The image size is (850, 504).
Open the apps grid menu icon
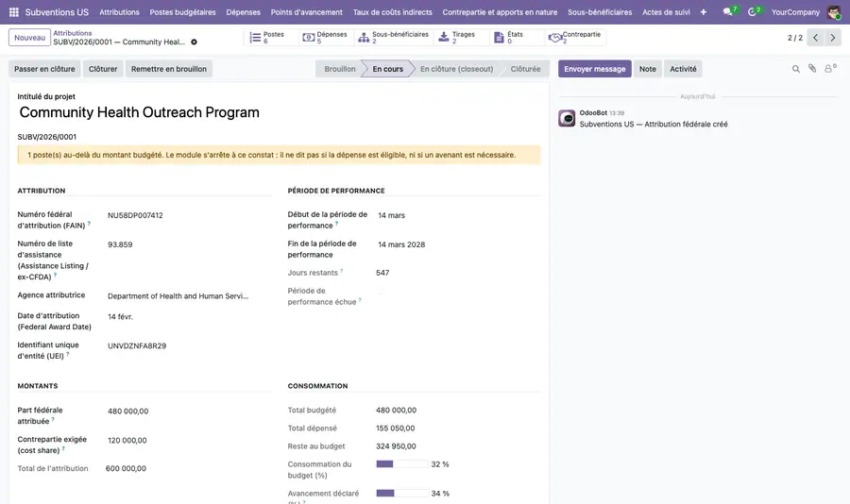click(x=14, y=12)
